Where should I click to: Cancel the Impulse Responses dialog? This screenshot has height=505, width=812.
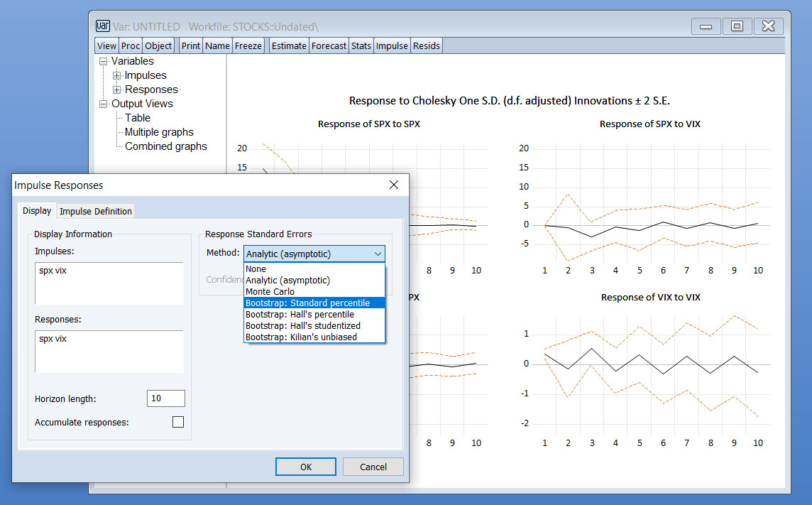click(373, 467)
